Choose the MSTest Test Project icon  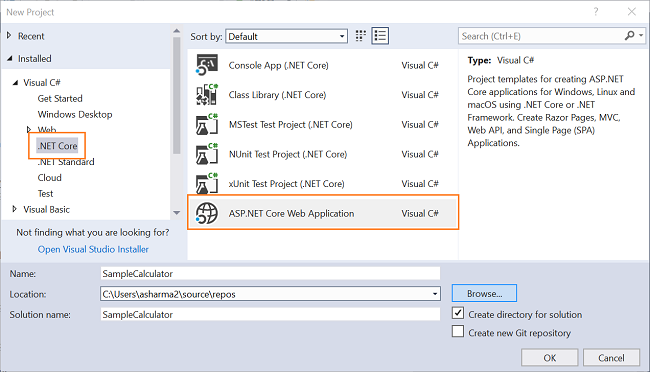[x=206, y=124]
